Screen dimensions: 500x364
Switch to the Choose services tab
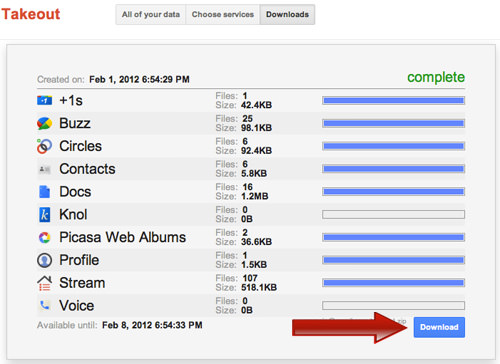(x=223, y=14)
